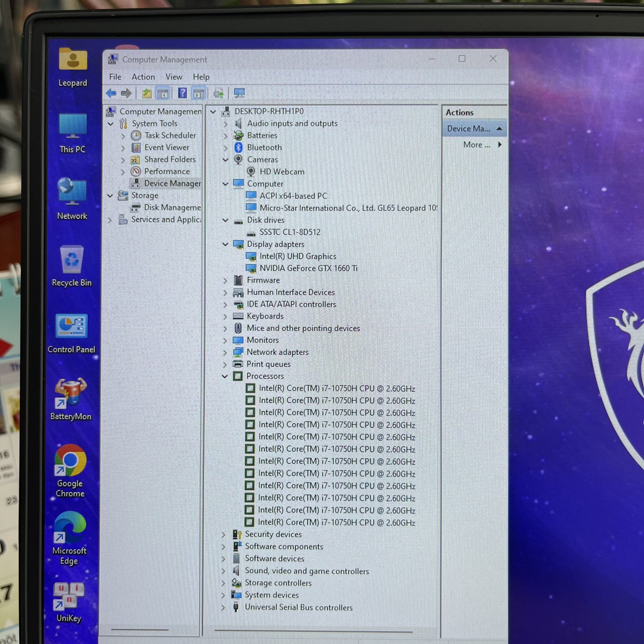This screenshot has height=644, width=644.
Task: Open the File menu
Action: (115, 77)
